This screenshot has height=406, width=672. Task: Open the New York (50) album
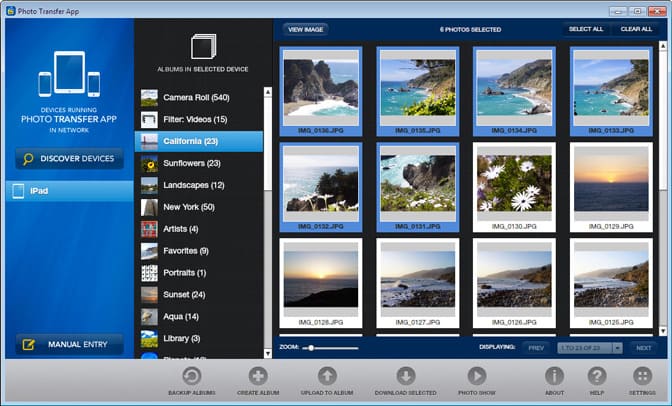pos(199,207)
